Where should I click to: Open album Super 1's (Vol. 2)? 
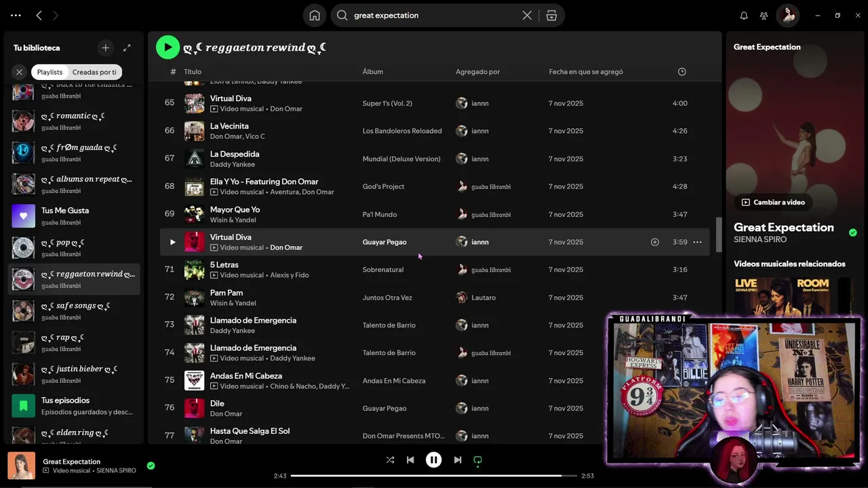387,104
